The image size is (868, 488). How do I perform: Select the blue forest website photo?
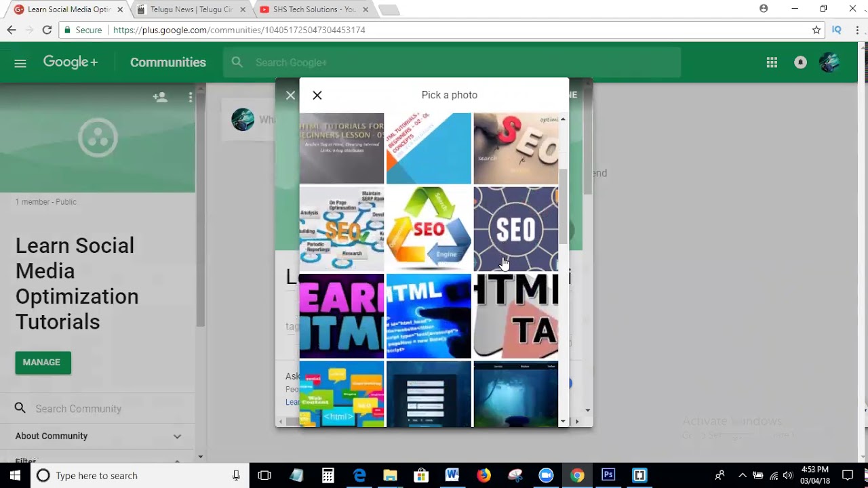coord(515,394)
